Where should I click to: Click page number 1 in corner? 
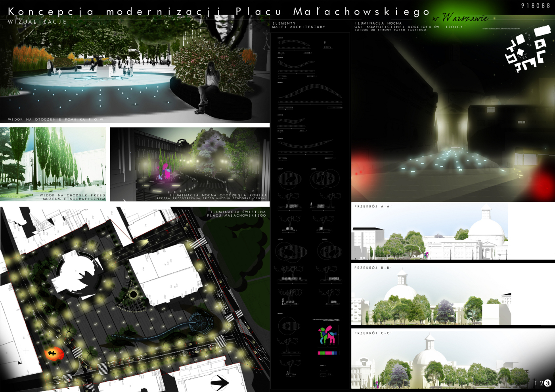(x=536, y=383)
